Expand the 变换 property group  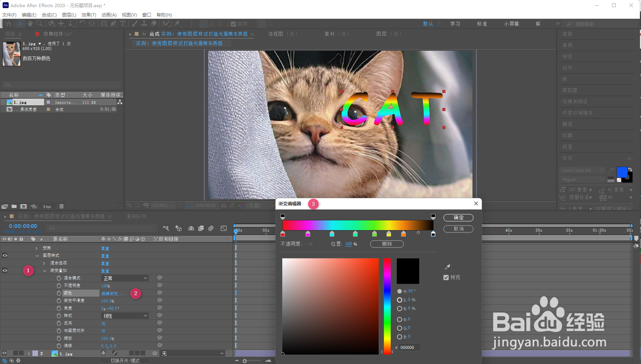point(37,248)
